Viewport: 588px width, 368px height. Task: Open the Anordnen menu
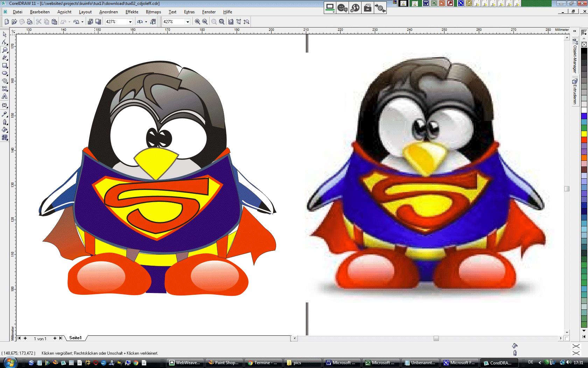(x=108, y=12)
